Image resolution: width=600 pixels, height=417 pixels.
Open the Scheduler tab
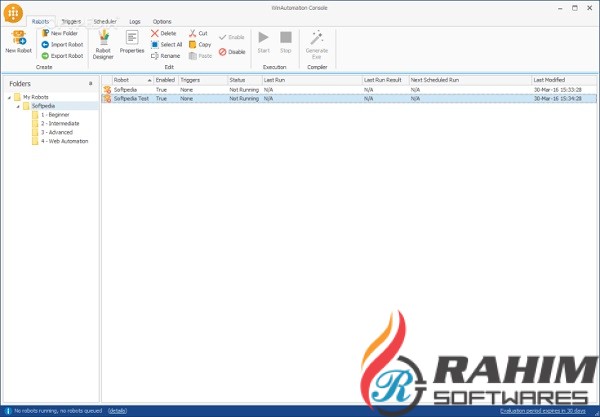(104, 21)
